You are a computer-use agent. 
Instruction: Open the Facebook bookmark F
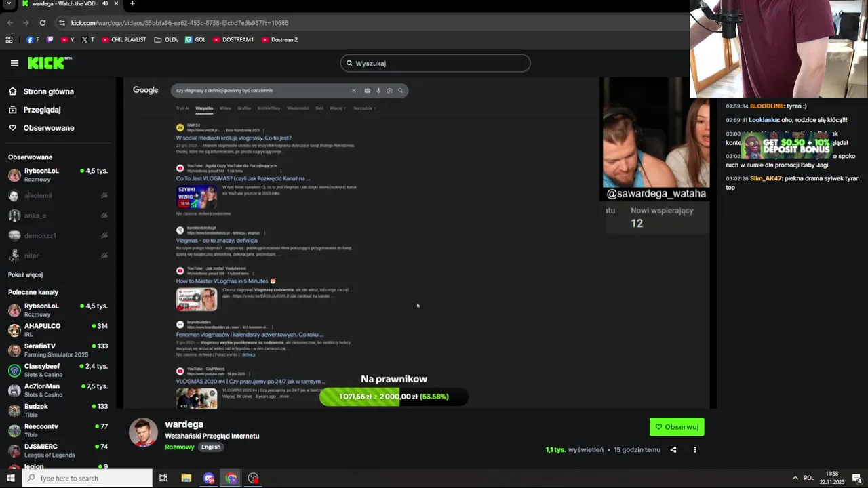[x=33, y=39]
